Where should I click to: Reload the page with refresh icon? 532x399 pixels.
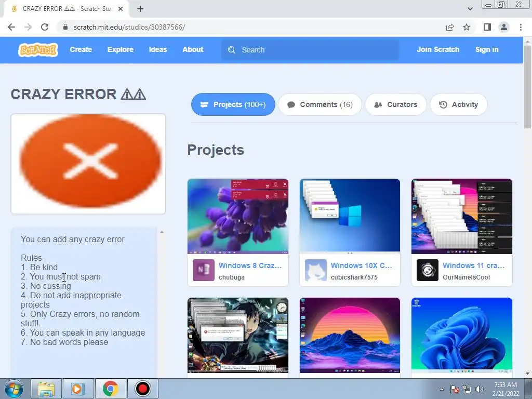click(x=45, y=27)
